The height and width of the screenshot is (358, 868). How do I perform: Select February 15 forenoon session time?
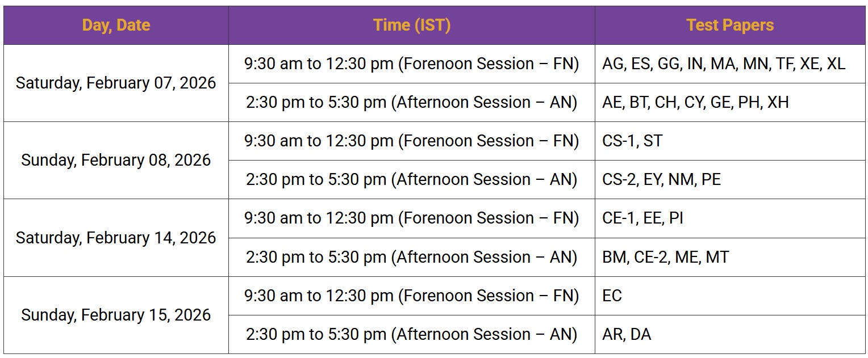[x=411, y=296]
